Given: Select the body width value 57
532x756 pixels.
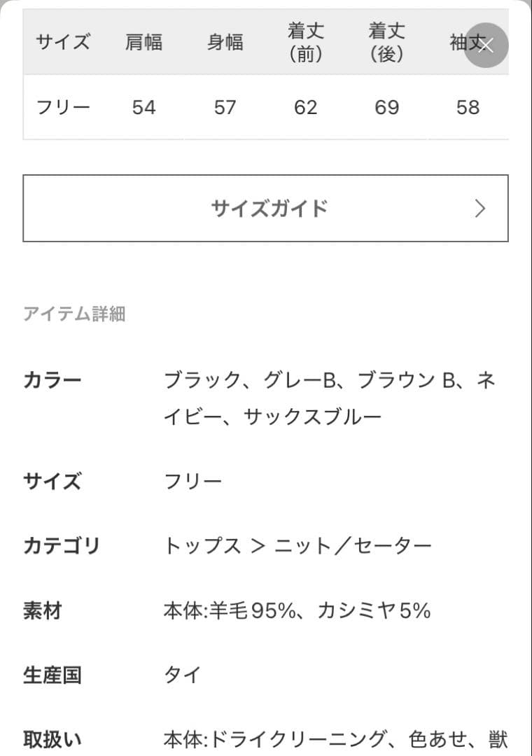Looking at the screenshot, I should (x=225, y=108).
